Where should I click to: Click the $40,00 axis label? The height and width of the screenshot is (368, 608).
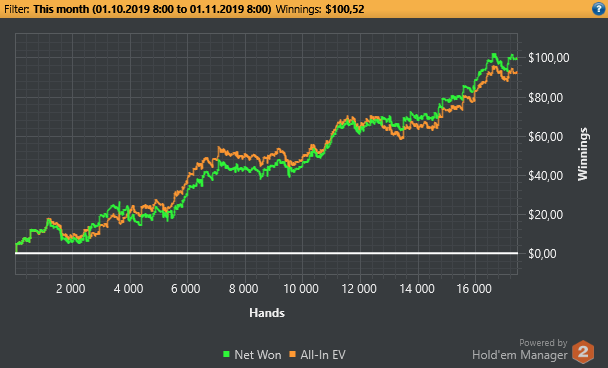pyautogui.click(x=546, y=176)
